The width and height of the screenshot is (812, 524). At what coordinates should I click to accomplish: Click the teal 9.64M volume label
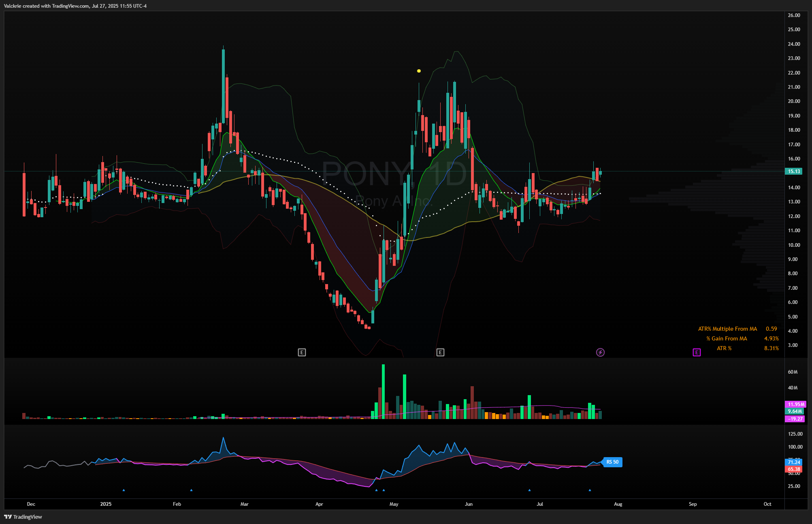coord(795,411)
